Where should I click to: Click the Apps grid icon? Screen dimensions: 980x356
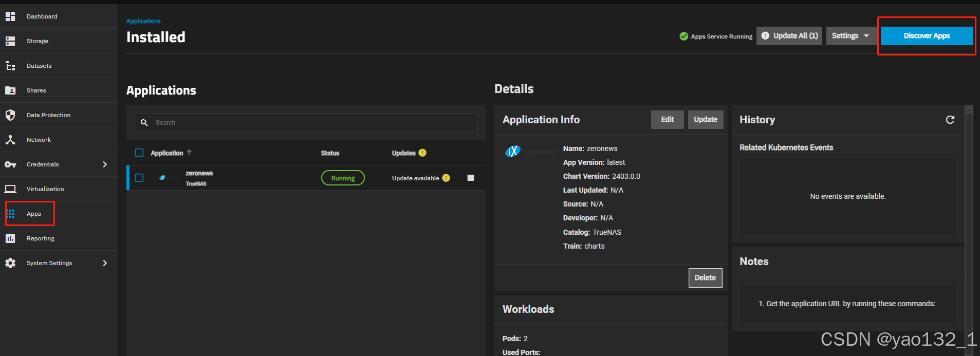[x=10, y=214]
